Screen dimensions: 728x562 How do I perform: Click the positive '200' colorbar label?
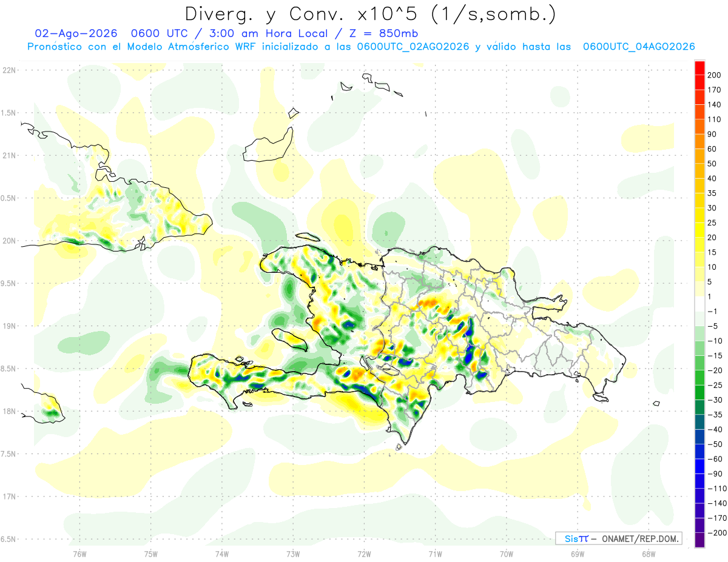click(714, 75)
